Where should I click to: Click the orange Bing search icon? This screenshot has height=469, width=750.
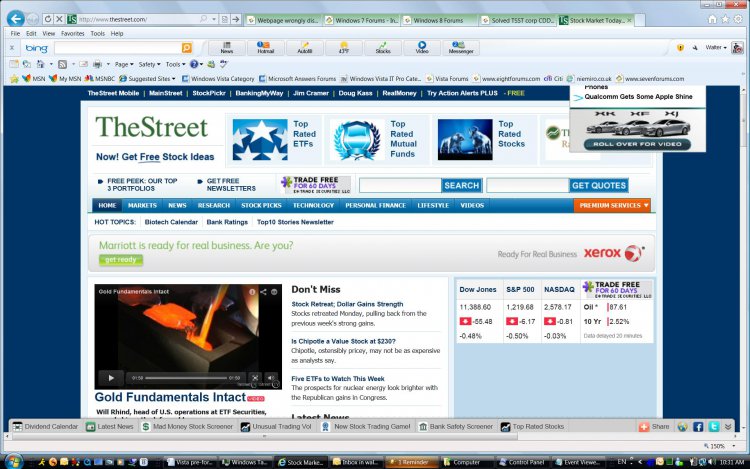(x=187, y=47)
